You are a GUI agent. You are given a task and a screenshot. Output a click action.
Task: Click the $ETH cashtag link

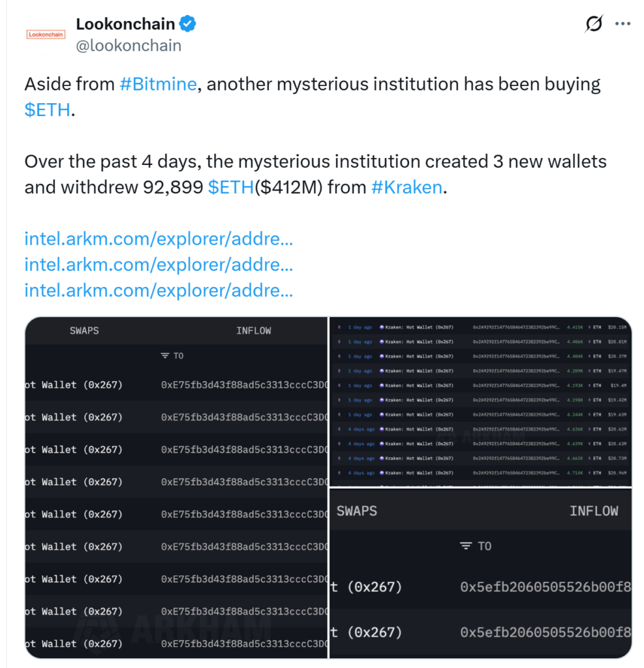(x=46, y=110)
